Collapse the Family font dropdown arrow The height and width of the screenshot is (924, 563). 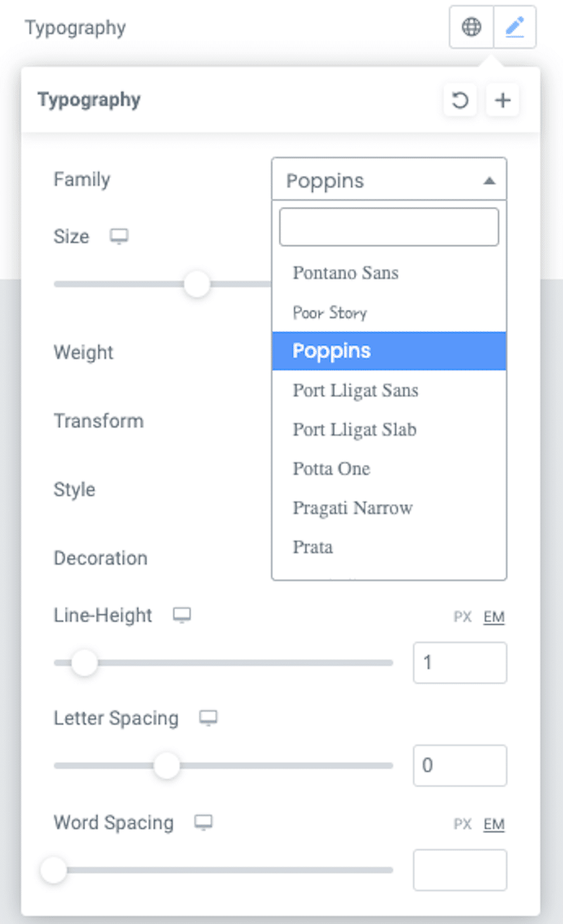point(491,180)
